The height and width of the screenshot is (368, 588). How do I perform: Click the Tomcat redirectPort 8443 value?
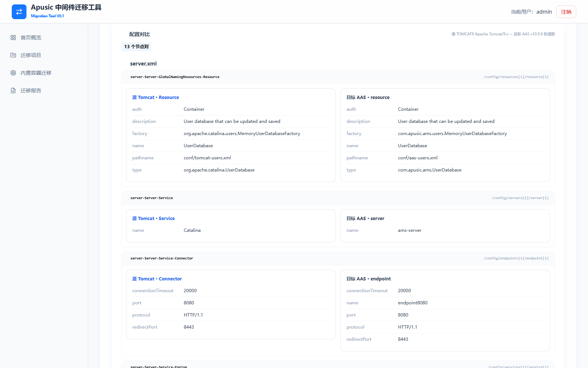[x=189, y=327]
